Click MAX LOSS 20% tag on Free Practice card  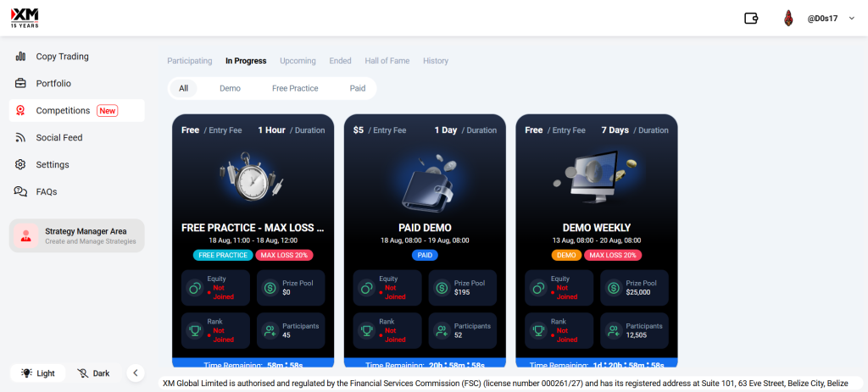point(285,256)
